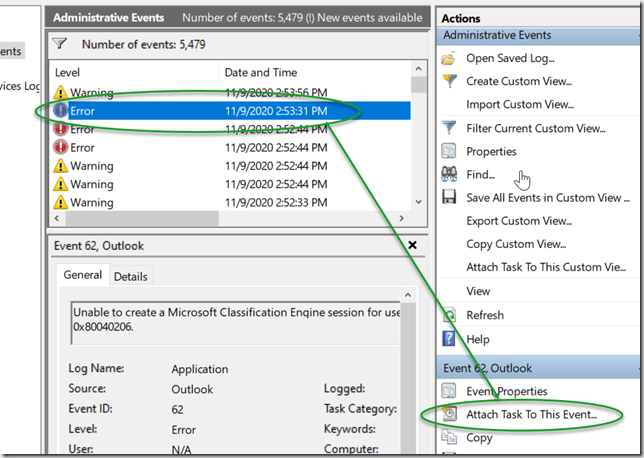Click the Filter Current Custom View icon
Screen dimensions: 644x458
tap(448, 128)
